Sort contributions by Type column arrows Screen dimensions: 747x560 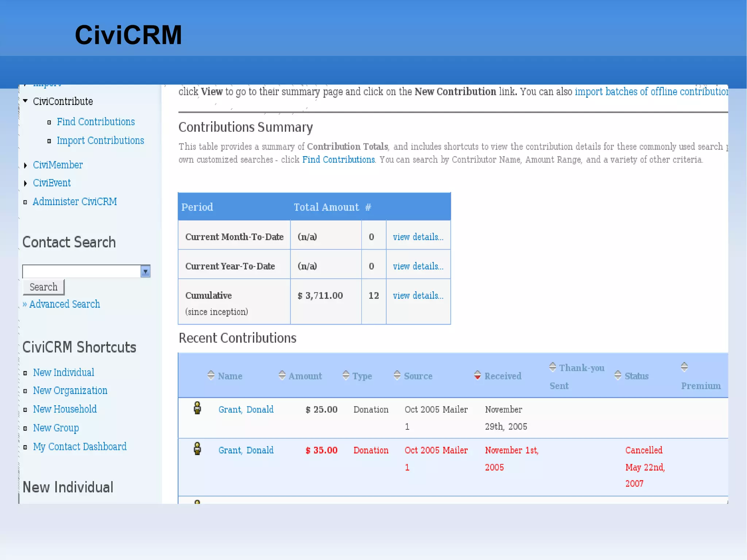click(346, 375)
